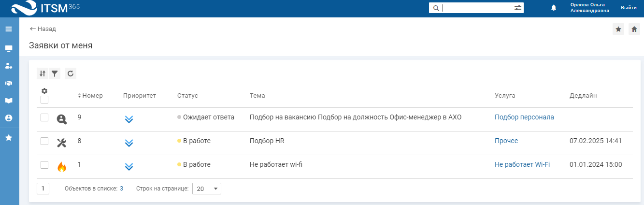Viewport: 644px width, 205px height.
Task: Add page to favorites with star button
Action: point(618,29)
